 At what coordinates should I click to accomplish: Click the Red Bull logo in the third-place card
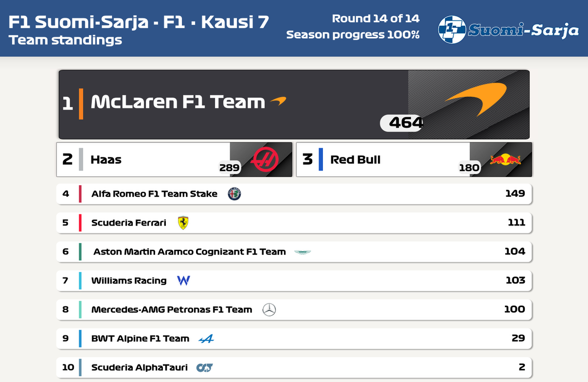505,159
